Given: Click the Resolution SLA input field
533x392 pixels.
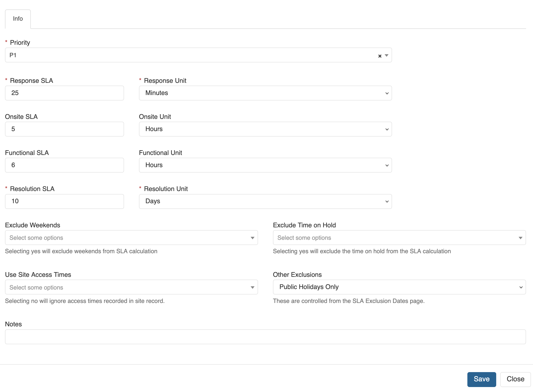Looking at the screenshot, I should 64,201.
